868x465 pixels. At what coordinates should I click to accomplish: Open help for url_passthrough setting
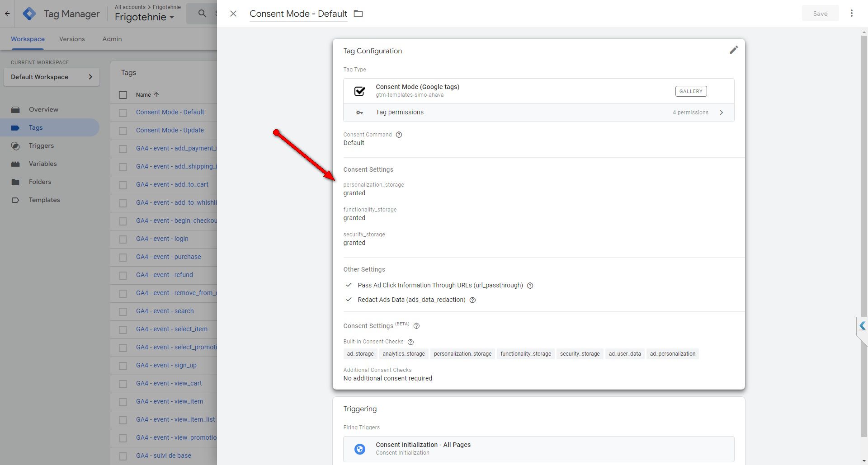coord(530,286)
